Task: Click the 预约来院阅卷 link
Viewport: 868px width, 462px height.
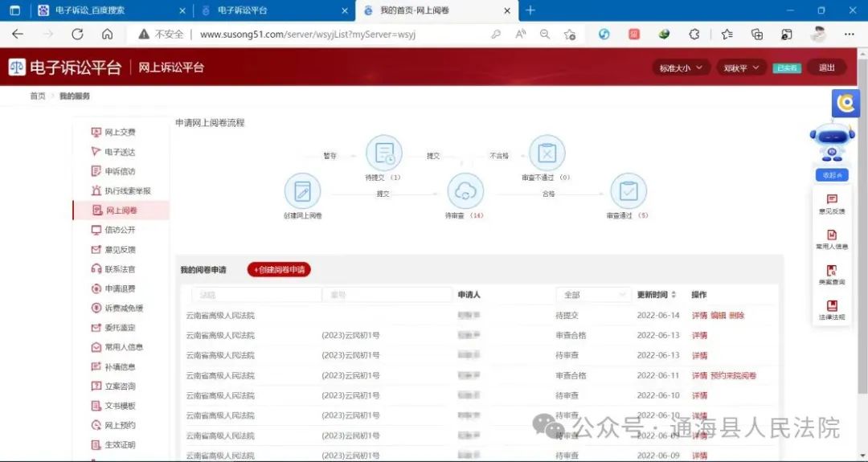Action: click(x=734, y=376)
